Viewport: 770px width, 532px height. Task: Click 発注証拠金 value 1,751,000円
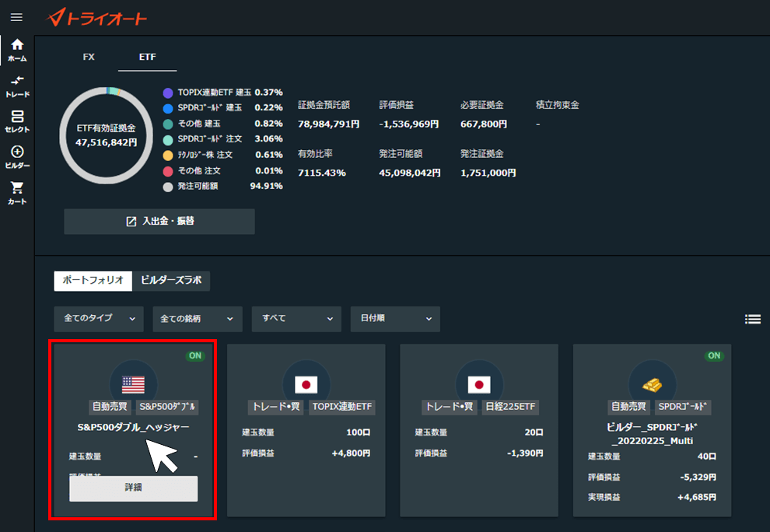pos(488,173)
